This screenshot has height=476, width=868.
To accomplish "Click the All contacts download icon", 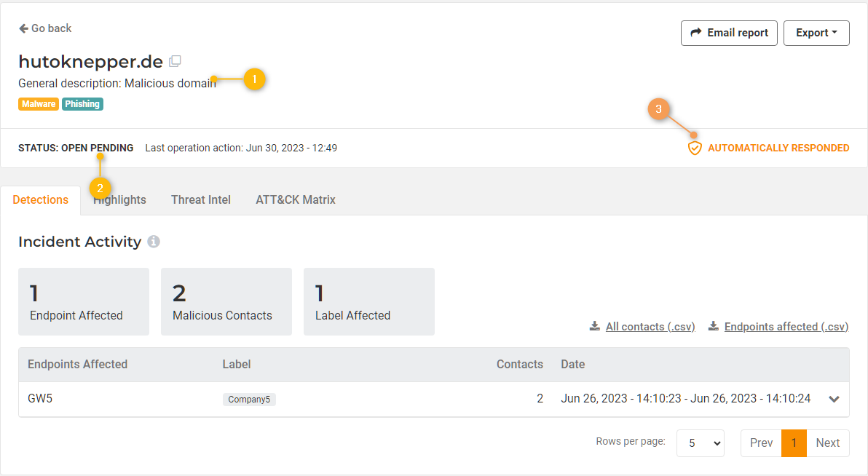I will coord(595,326).
